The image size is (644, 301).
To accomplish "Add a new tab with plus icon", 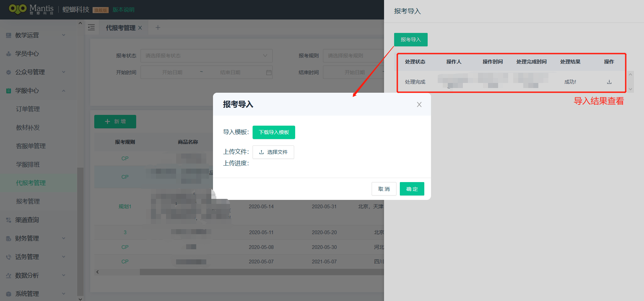I will coord(158,28).
